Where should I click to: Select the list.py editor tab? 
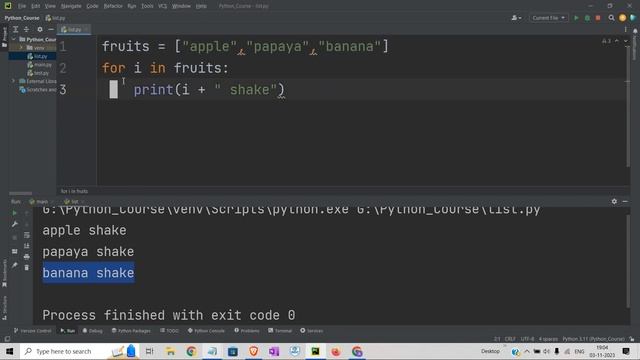pos(74,29)
